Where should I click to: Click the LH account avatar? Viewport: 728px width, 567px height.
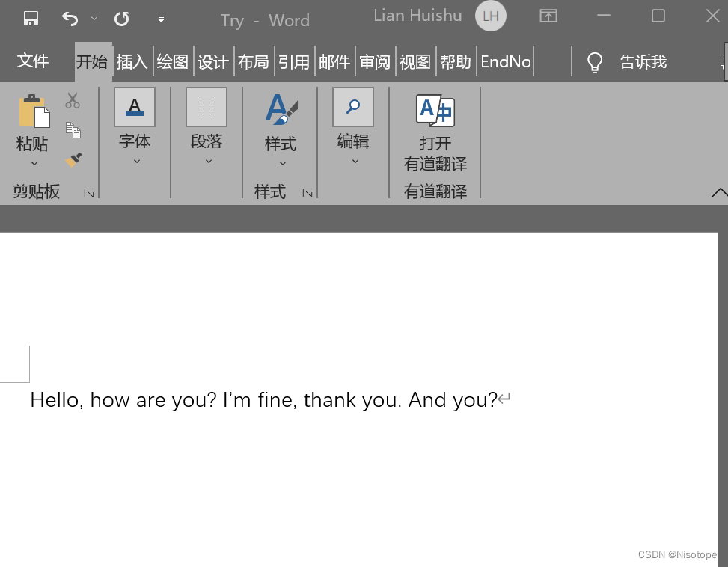491,16
